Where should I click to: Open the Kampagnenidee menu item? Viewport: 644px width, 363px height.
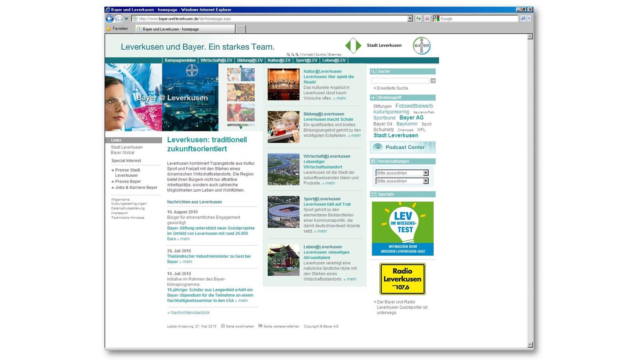click(x=180, y=60)
